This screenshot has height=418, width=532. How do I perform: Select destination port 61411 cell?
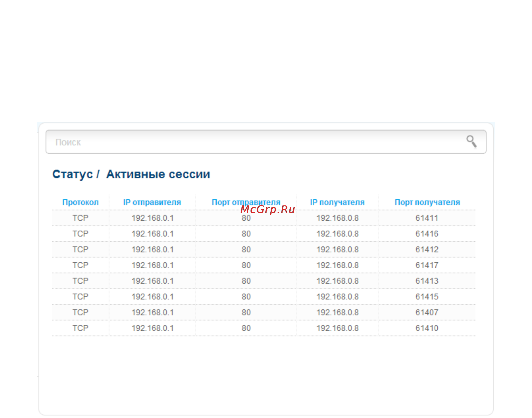(x=427, y=218)
